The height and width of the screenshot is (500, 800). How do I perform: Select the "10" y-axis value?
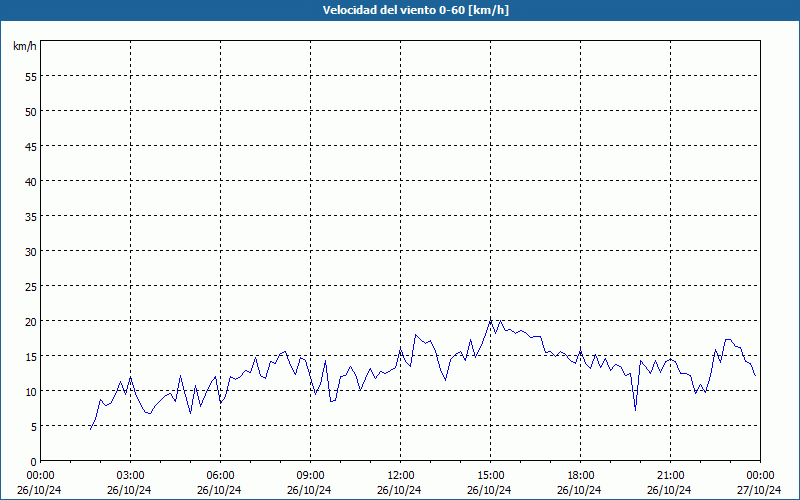(x=31, y=391)
